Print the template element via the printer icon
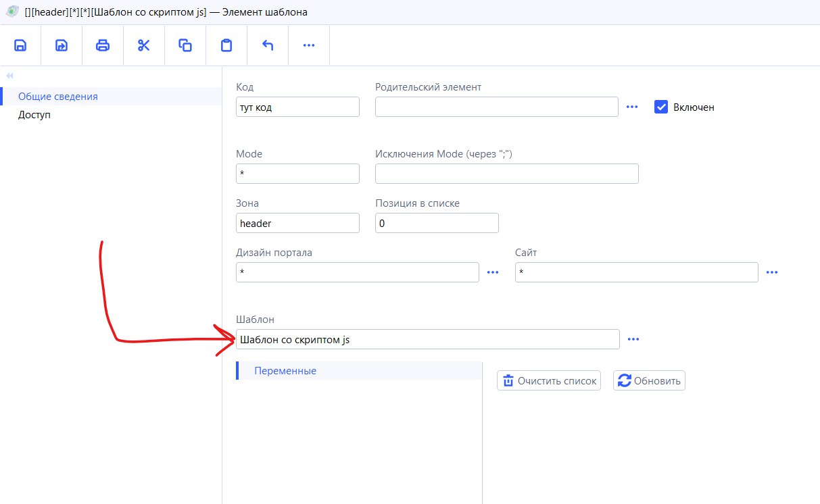The height and width of the screenshot is (504, 820). coord(103,45)
